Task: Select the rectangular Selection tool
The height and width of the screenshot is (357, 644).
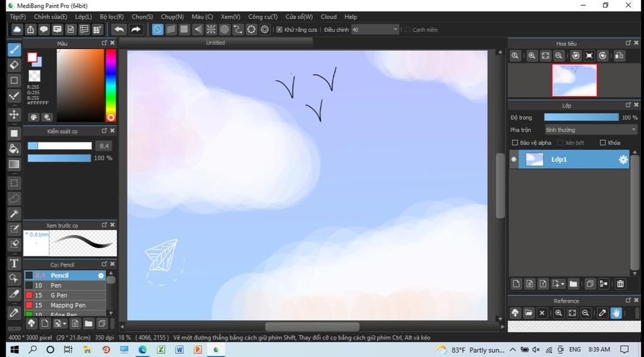Action: pos(14,183)
